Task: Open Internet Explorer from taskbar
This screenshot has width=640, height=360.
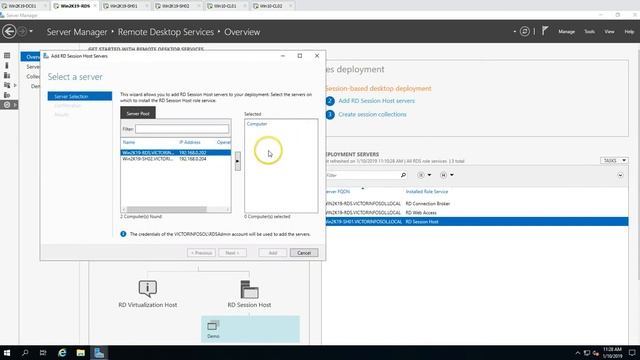Action: click(x=62, y=353)
